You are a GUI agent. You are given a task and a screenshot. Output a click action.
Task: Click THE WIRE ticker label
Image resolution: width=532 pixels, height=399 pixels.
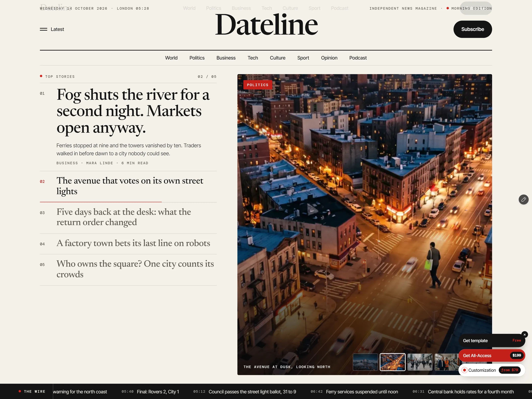click(32, 392)
